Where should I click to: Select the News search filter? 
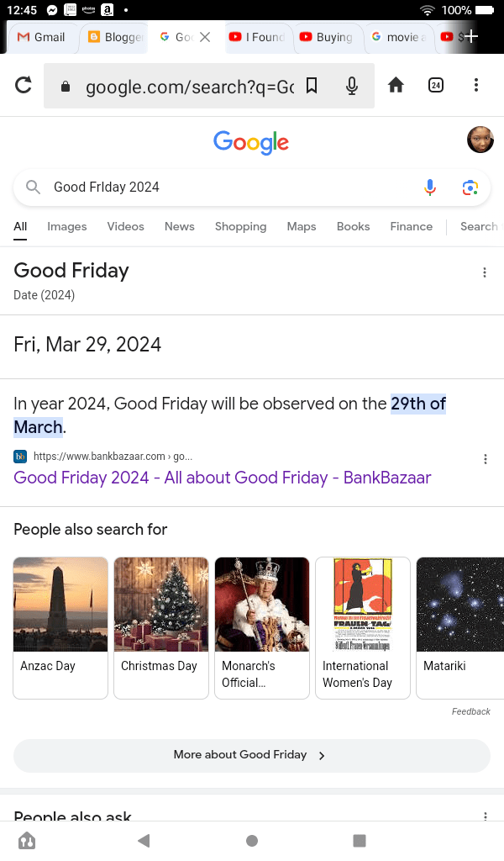click(179, 227)
